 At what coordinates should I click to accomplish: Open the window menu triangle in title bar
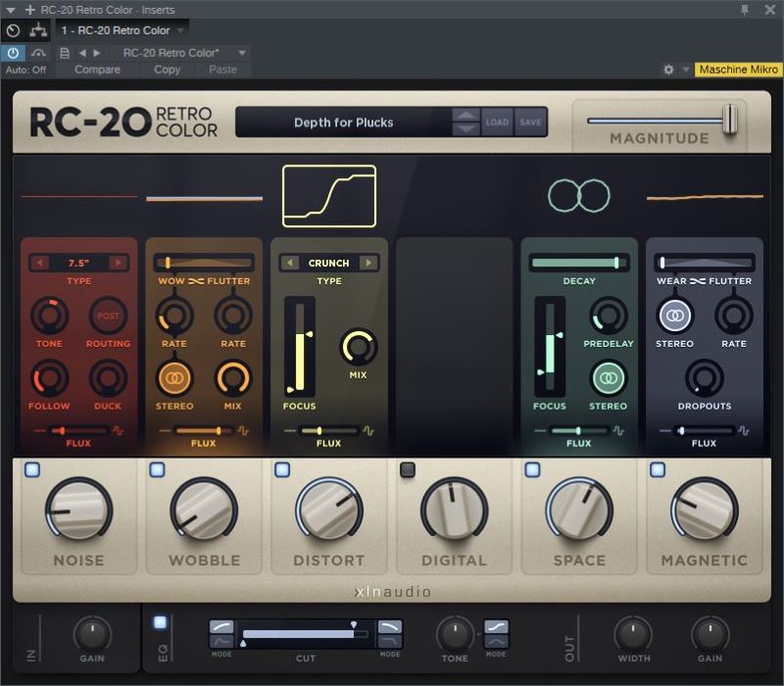[x=11, y=10]
